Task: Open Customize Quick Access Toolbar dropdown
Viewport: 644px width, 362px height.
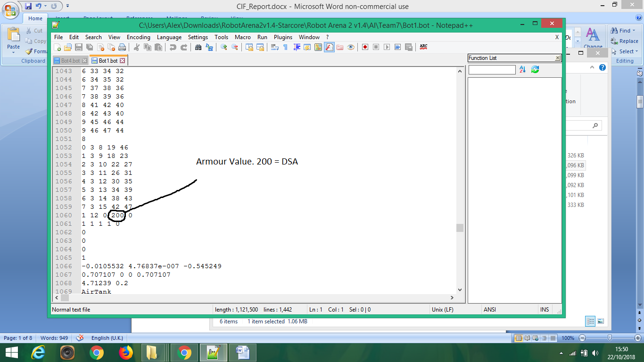Action: click(x=67, y=6)
